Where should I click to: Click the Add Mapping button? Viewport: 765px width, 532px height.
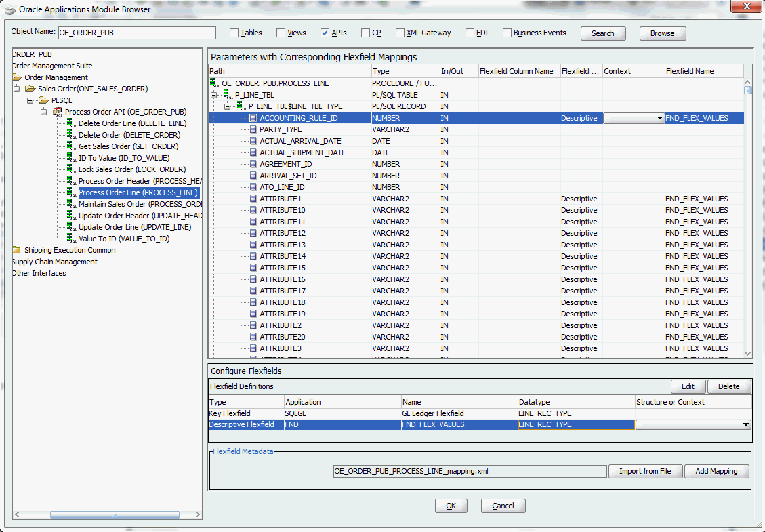point(716,471)
